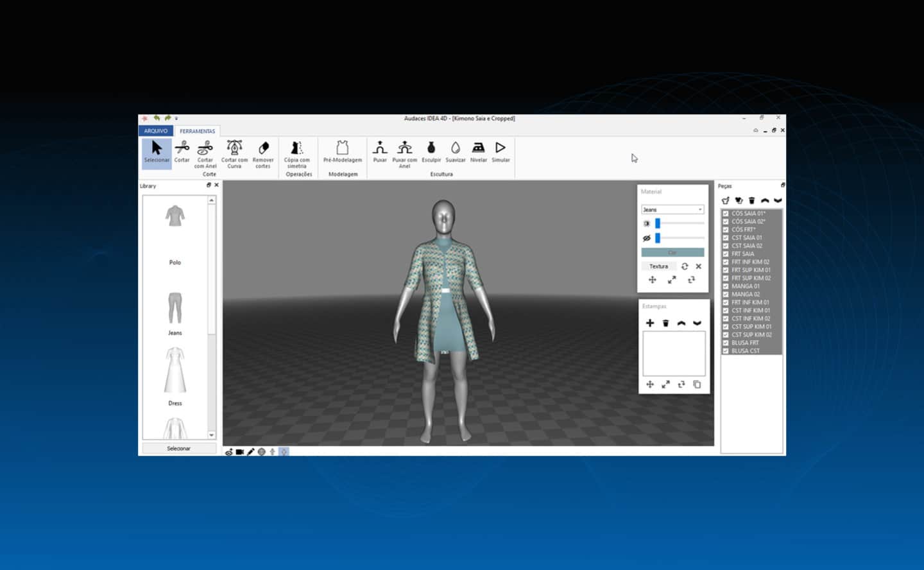Image resolution: width=924 pixels, height=570 pixels.
Task: Click the scale print icon in Estampas
Action: pyautogui.click(x=665, y=384)
